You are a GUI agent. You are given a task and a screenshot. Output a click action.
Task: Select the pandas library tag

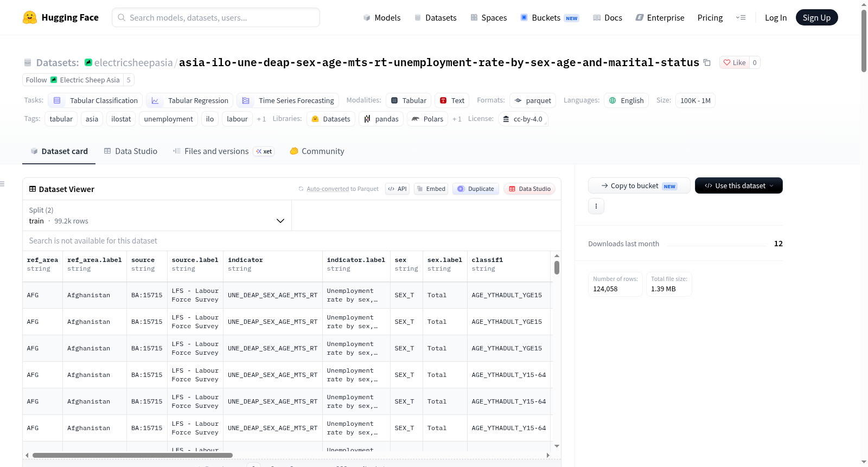click(x=381, y=119)
